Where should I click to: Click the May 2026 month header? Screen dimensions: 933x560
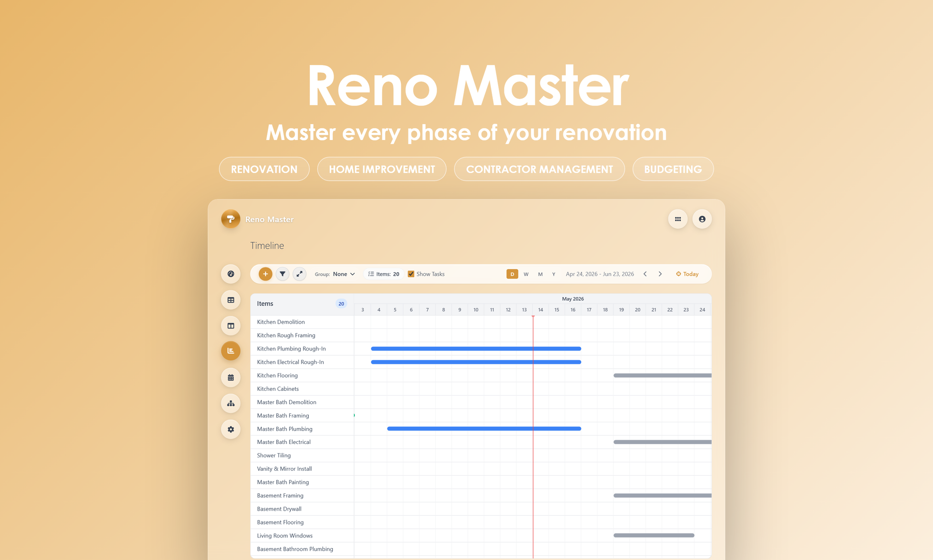tap(572, 299)
